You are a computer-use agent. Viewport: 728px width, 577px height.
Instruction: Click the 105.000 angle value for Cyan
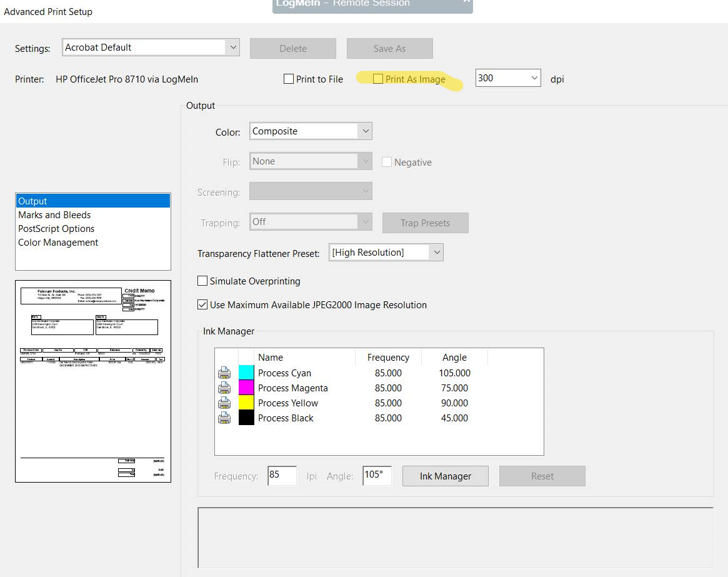(454, 373)
